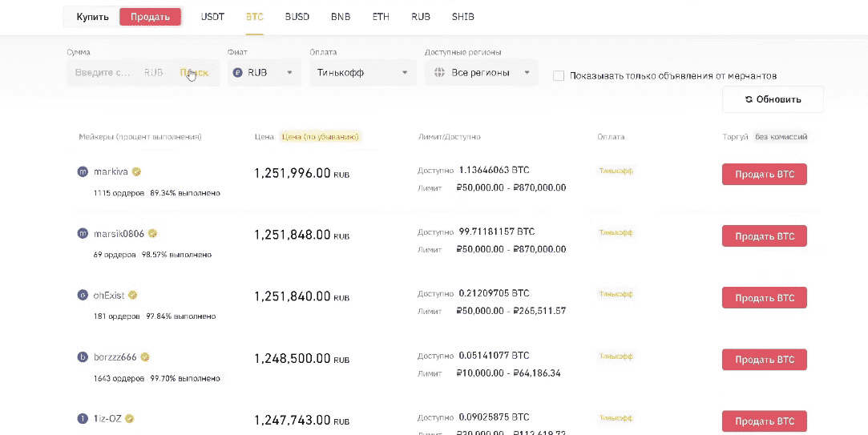
Task: Click the Тинькофф payment tag in markiva row
Action: (x=616, y=171)
